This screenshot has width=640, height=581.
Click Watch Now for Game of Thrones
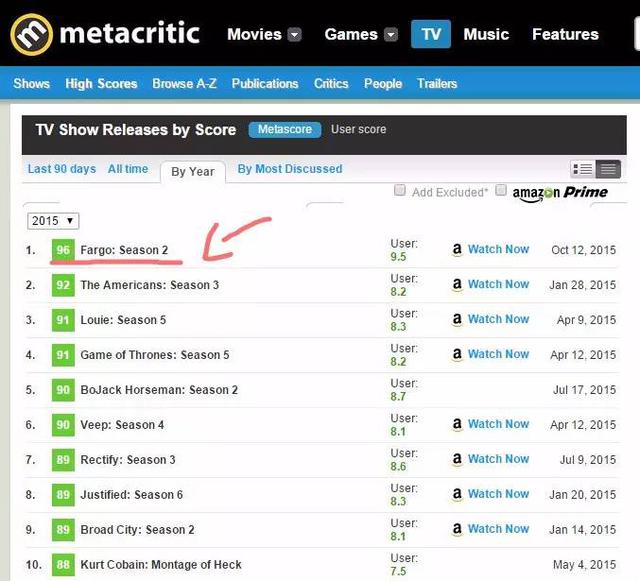(498, 354)
